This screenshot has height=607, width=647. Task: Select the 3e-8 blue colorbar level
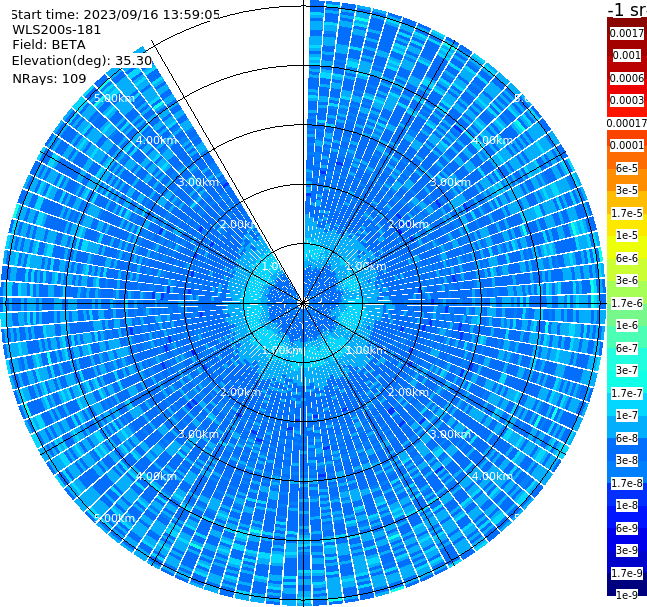point(627,461)
